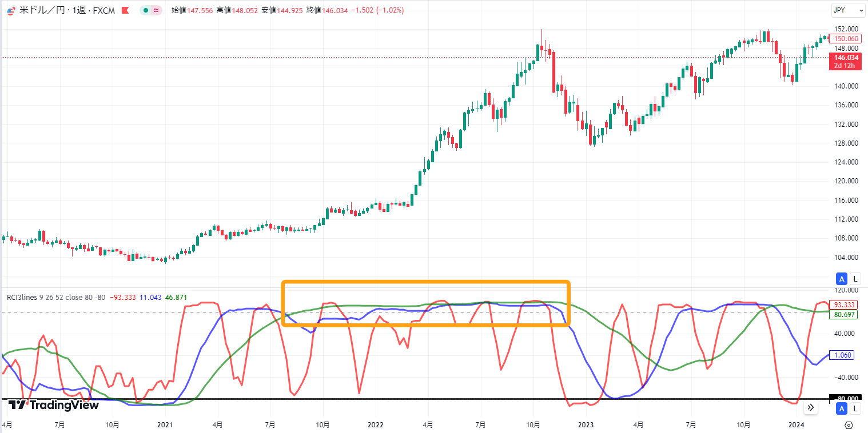Image resolution: width=868 pixels, height=433 pixels.
Task: Click the 高値 148.052 high value
Action: click(x=237, y=10)
